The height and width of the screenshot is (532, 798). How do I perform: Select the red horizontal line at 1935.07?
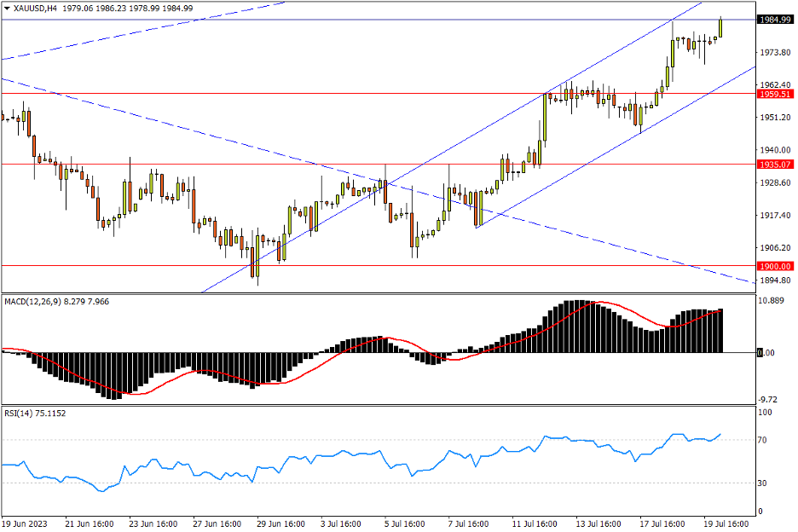[213, 164]
